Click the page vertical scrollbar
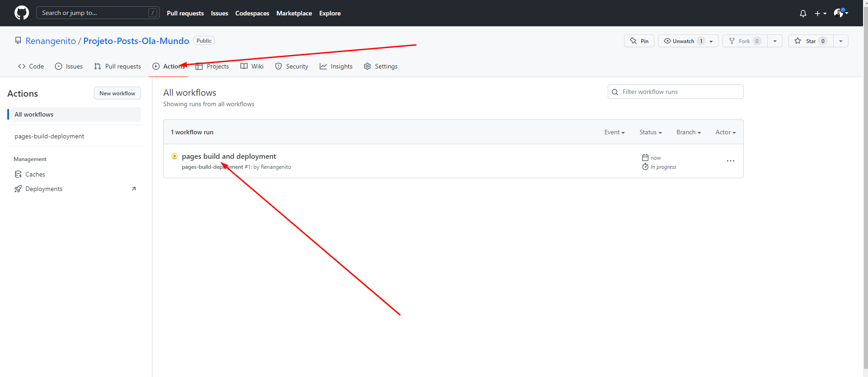The width and height of the screenshot is (868, 377). point(865,188)
